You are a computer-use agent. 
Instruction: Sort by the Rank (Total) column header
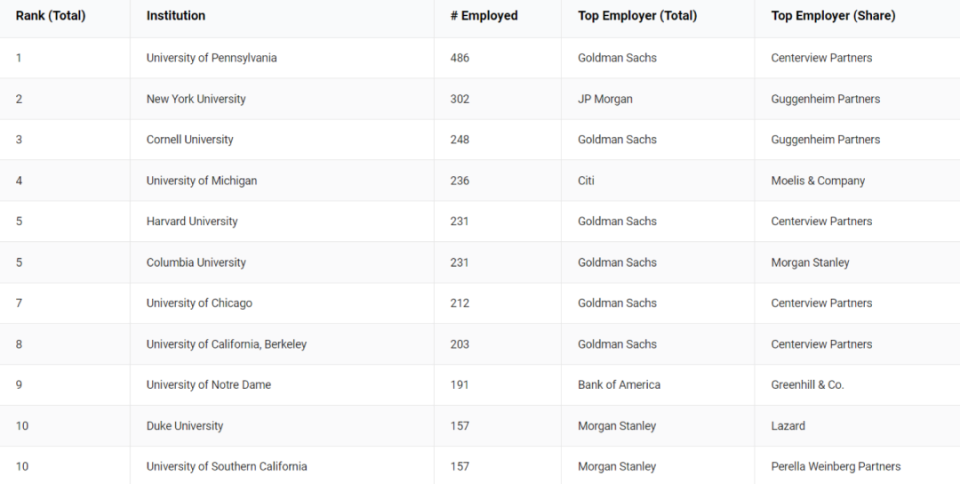tap(51, 16)
